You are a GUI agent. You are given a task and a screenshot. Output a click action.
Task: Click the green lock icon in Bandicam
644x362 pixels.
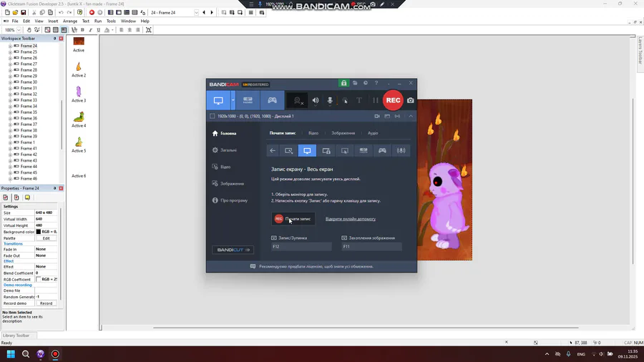[x=343, y=83]
